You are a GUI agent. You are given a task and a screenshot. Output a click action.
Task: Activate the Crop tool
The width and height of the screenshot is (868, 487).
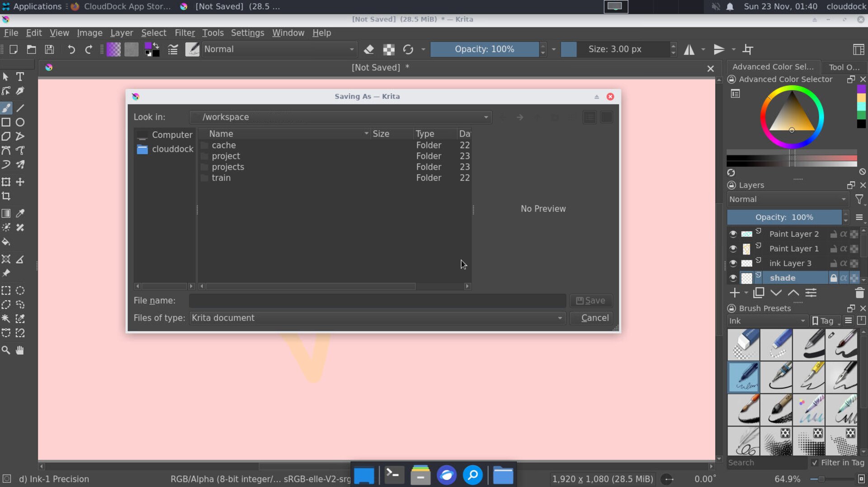[6, 196]
